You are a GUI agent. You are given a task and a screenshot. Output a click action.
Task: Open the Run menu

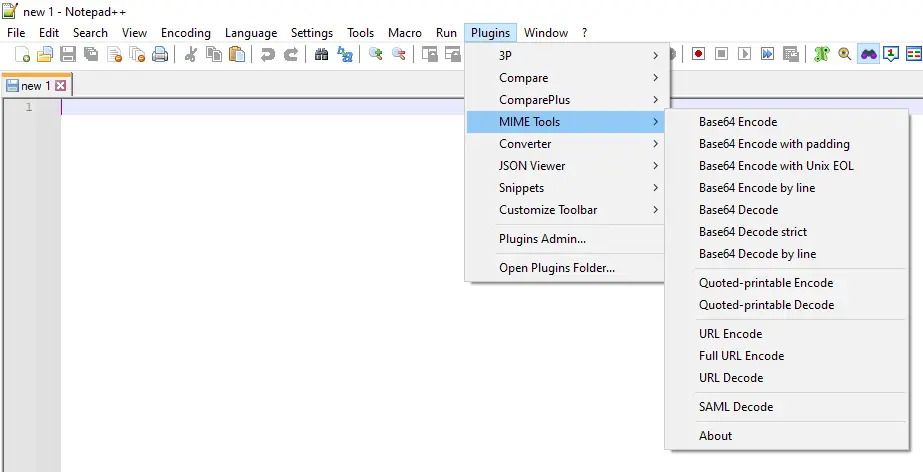pyautogui.click(x=446, y=33)
